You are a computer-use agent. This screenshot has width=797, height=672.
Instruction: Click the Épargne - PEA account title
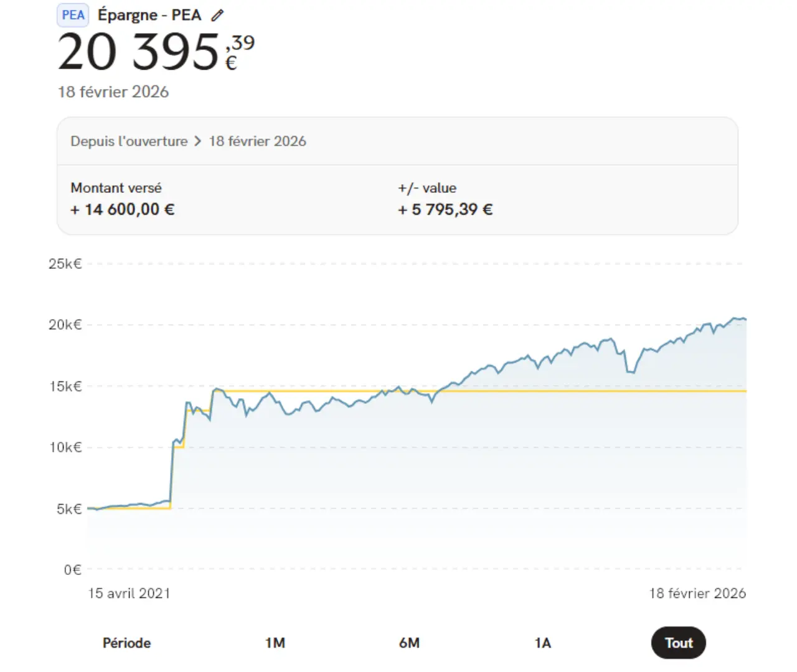tap(149, 16)
